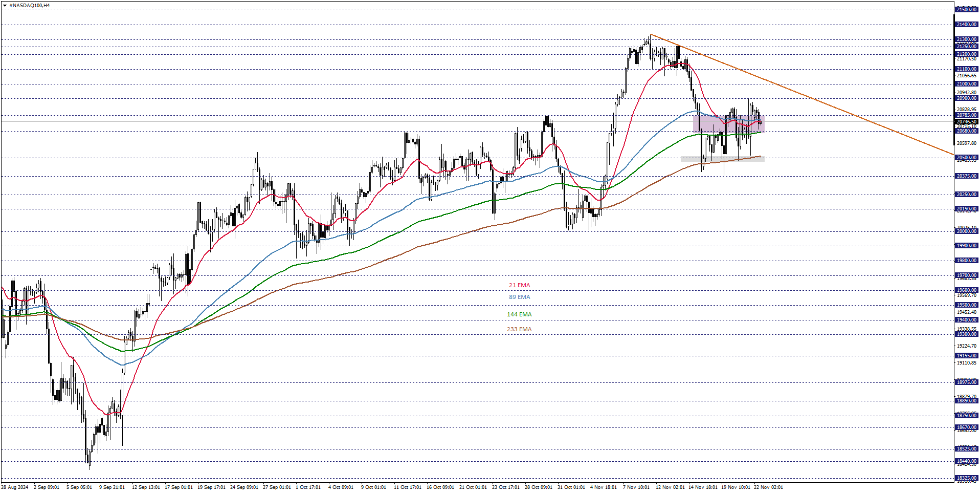The width and height of the screenshot is (980, 493).
Task: Click the 20150.00 price level label
Action: 966,209
